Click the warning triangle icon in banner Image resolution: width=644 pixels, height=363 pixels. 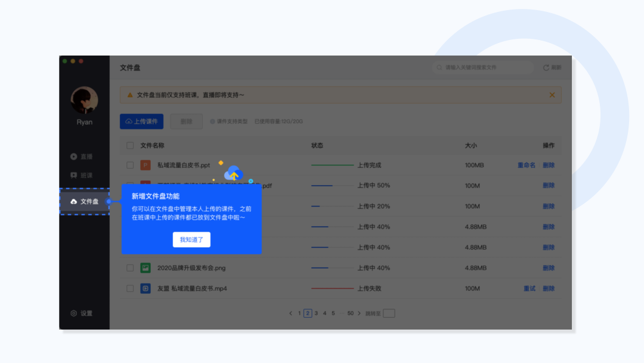(130, 95)
